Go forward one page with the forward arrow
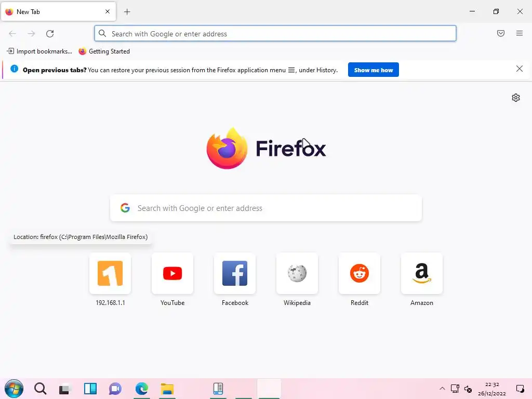 coord(31,34)
